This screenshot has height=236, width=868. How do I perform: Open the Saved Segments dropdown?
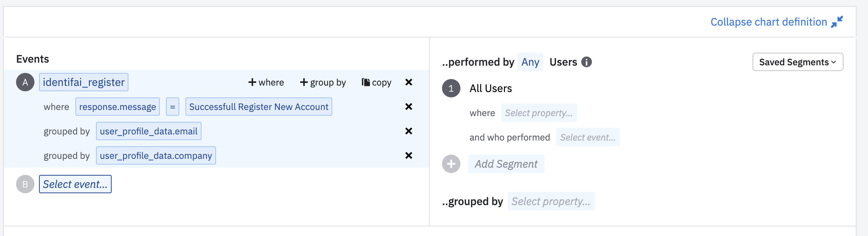pos(798,62)
